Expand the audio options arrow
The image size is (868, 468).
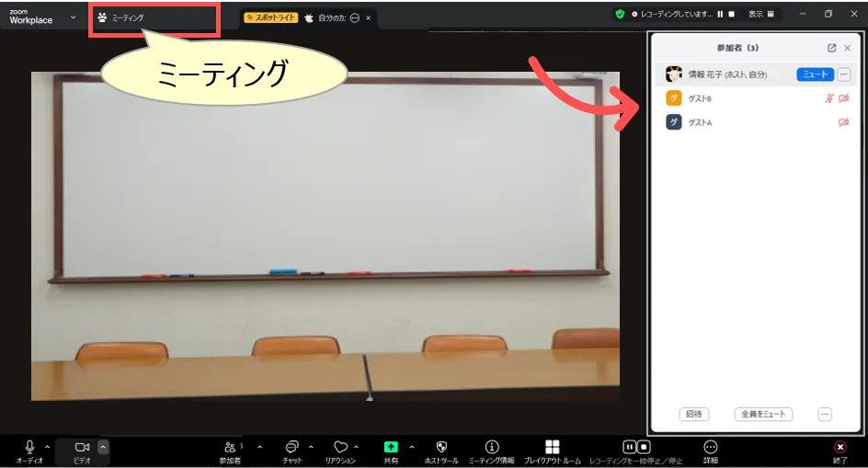click(x=47, y=447)
